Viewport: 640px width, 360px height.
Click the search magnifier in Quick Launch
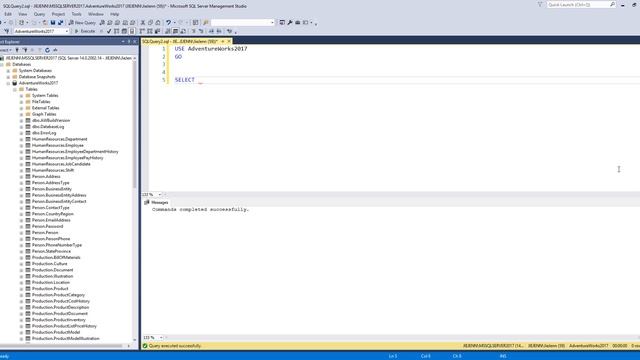point(612,4)
